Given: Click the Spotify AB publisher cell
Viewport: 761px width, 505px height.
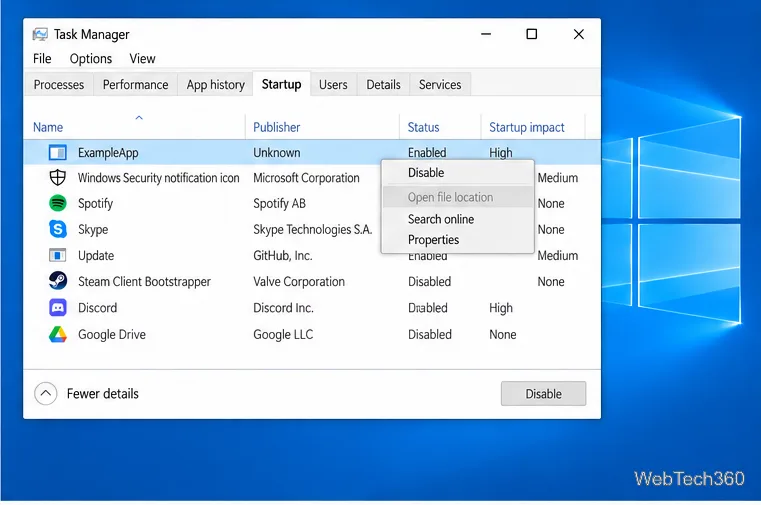Looking at the screenshot, I should (x=280, y=204).
